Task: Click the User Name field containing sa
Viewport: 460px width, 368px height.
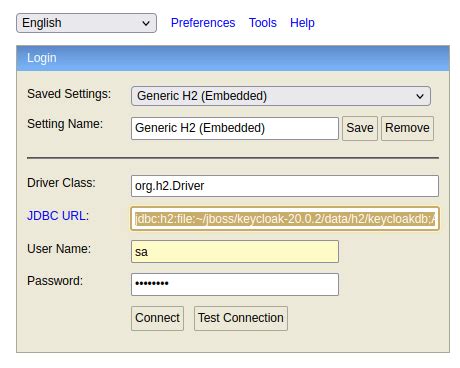Action: pos(235,252)
